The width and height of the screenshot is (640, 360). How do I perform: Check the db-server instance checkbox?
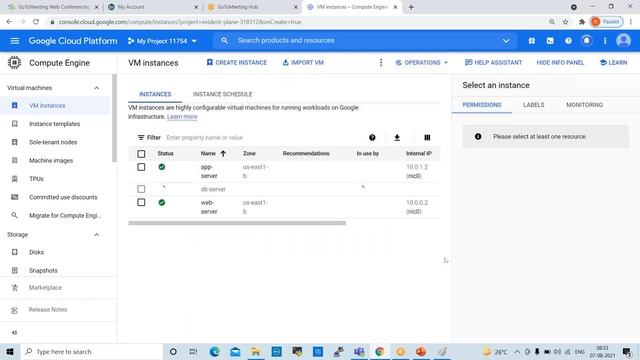pos(141,189)
